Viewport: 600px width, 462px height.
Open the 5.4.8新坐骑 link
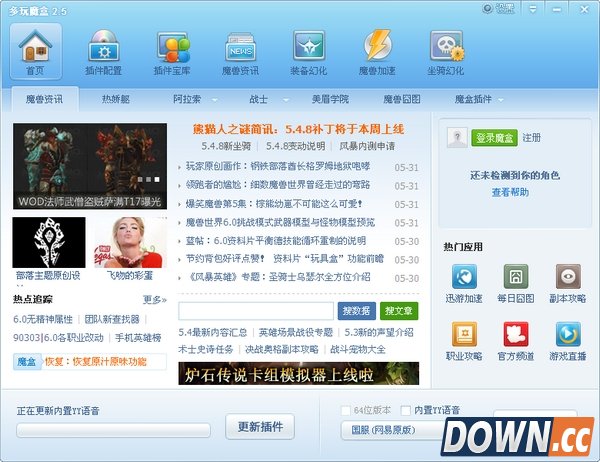[226, 146]
